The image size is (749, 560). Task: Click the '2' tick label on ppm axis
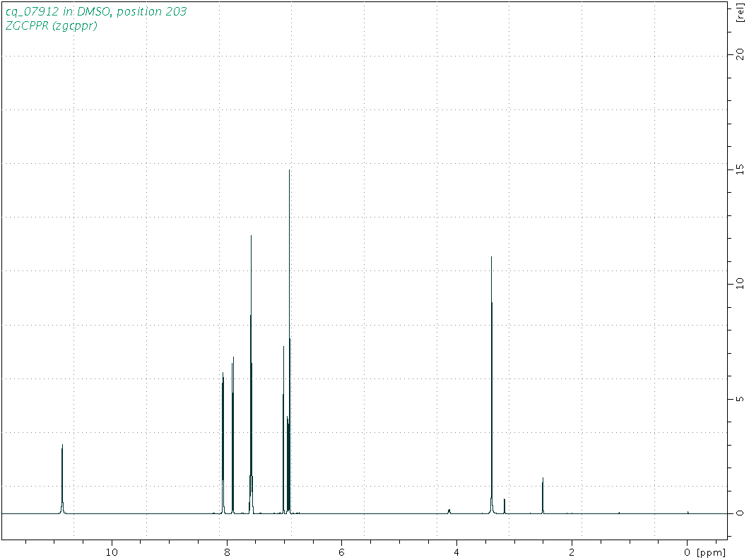click(572, 552)
